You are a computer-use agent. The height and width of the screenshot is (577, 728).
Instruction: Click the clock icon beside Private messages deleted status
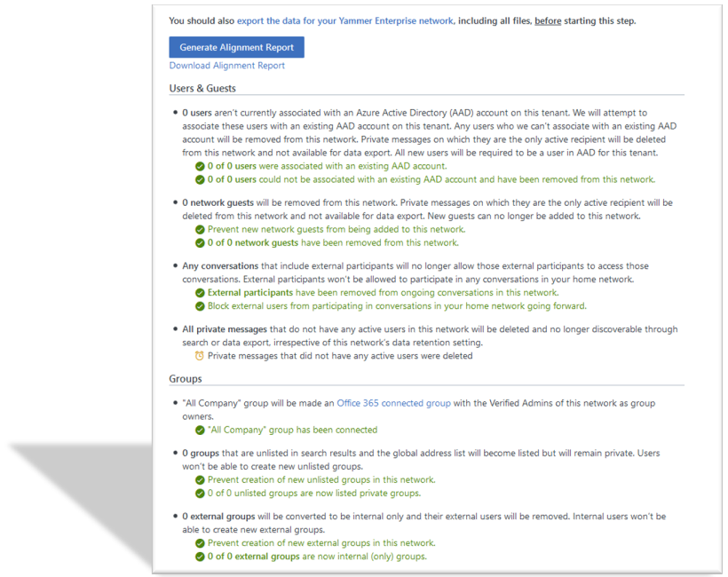pyautogui.click(x=201, y=356)
